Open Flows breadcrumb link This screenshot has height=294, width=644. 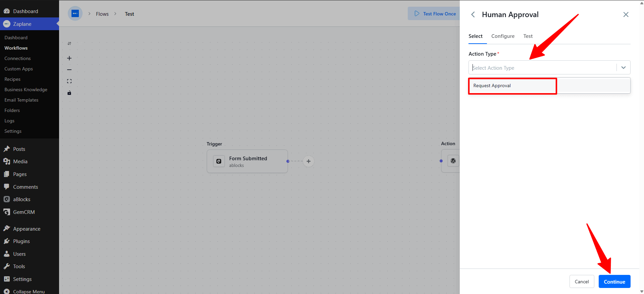coord(102,14)
